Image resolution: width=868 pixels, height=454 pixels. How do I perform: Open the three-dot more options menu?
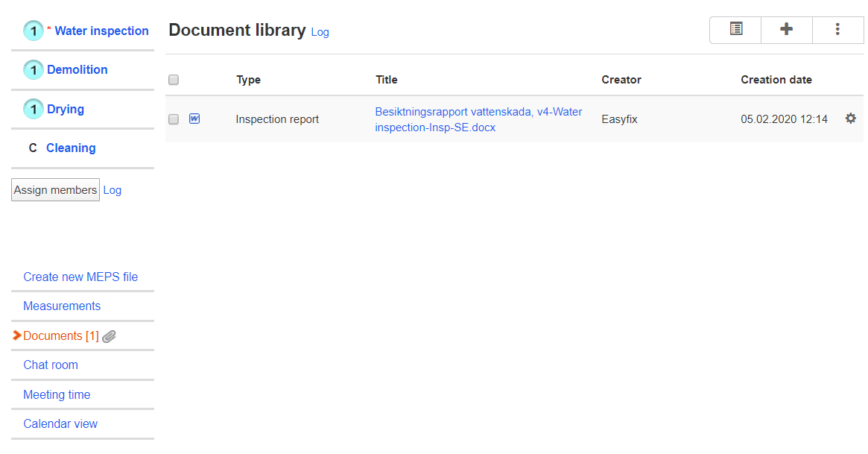click(x=837, y=30)
